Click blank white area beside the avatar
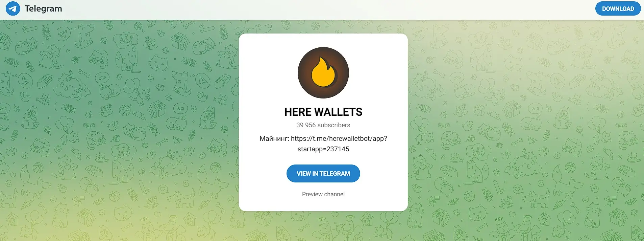Image resolution: width=644 pixels, height=241 pixels. 267,73
